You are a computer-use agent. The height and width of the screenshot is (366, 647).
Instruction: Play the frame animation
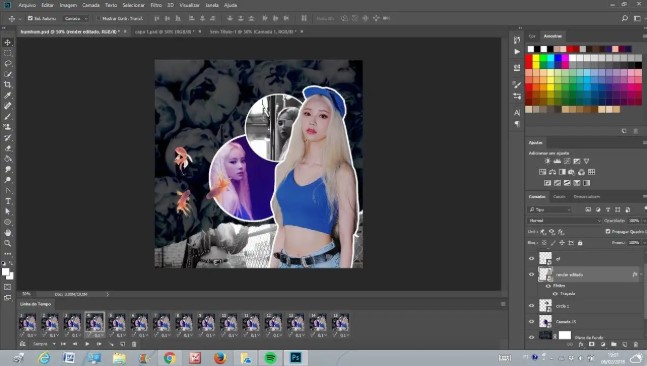click(87, 344)
